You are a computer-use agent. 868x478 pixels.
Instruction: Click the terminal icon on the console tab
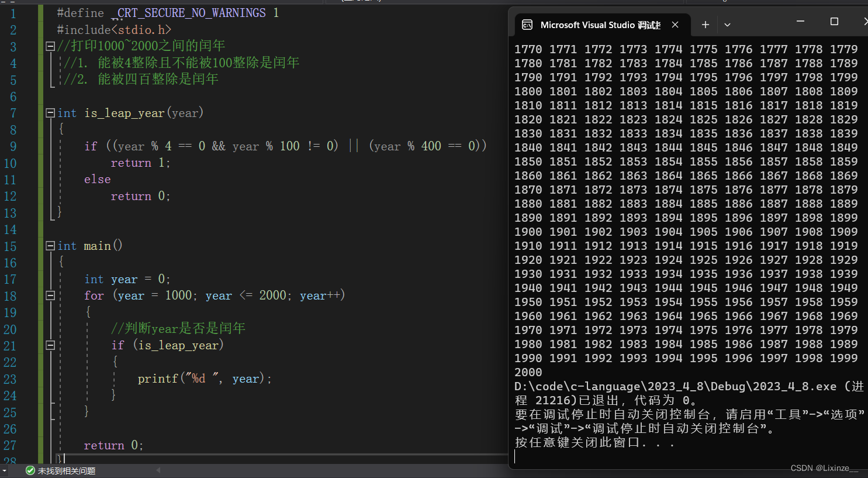[527, 25]
